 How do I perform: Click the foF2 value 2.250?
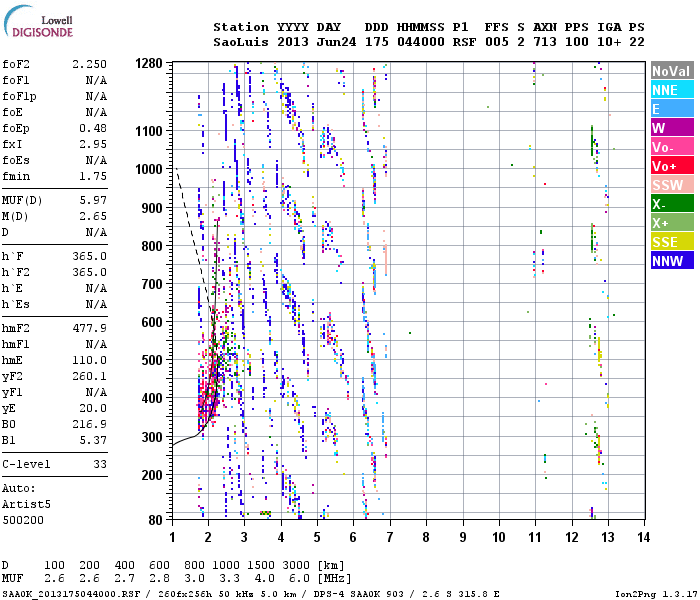89,64
